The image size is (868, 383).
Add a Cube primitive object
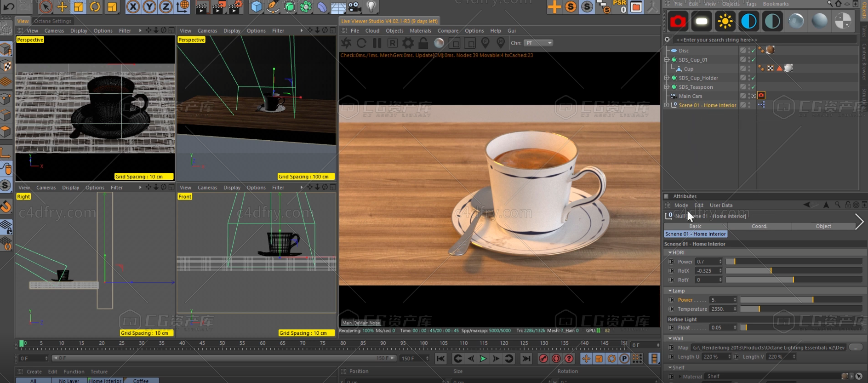click(257, 6)
